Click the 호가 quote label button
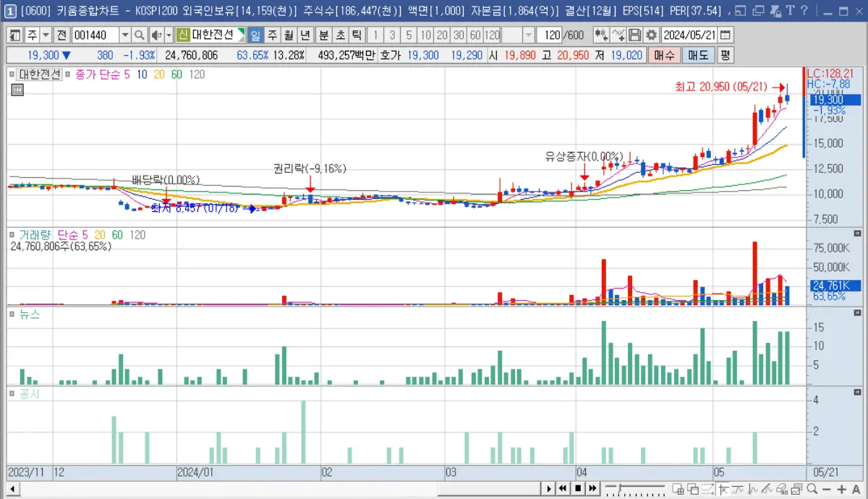868x499 pixels. pyautogui.click(x=390, y=55)
